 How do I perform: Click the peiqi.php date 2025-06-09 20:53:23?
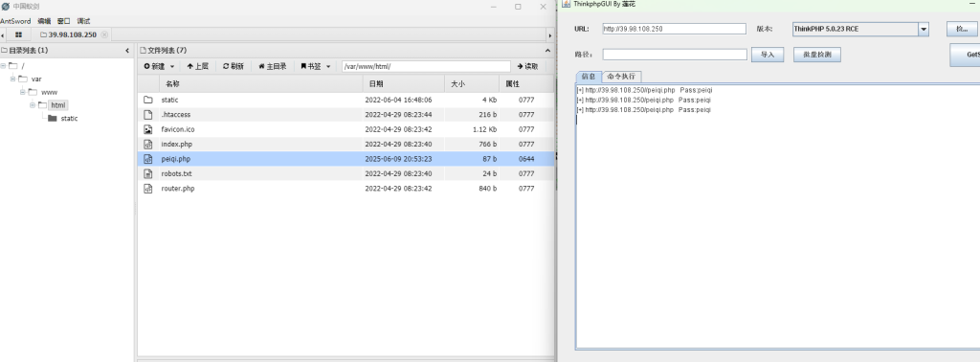[x=398, y=159]
